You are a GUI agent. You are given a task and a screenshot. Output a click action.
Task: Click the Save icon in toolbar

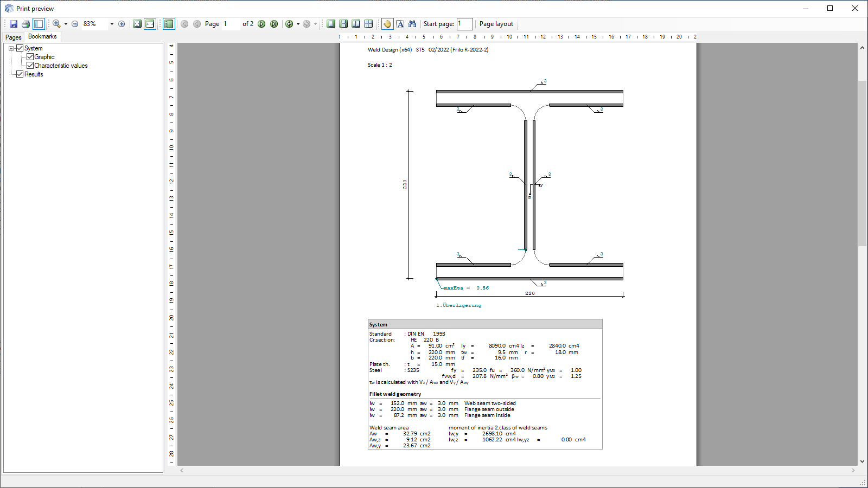point(14,24)
